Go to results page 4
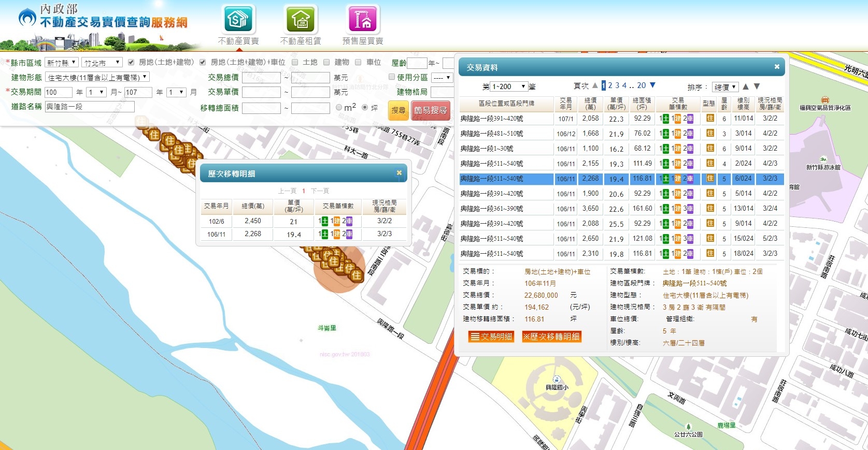Image resolution: width=868 pixels, height=450 pixels. 624,85
